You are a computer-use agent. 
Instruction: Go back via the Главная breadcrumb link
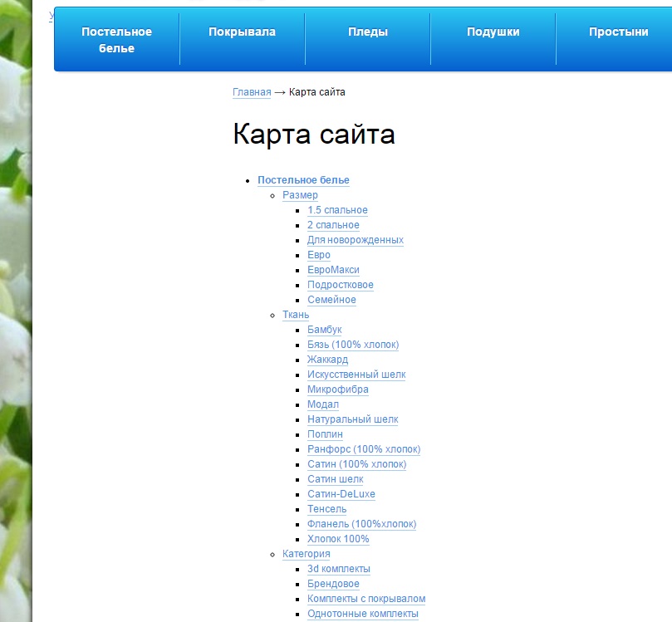pyautogui.click(x=251, y=93)
